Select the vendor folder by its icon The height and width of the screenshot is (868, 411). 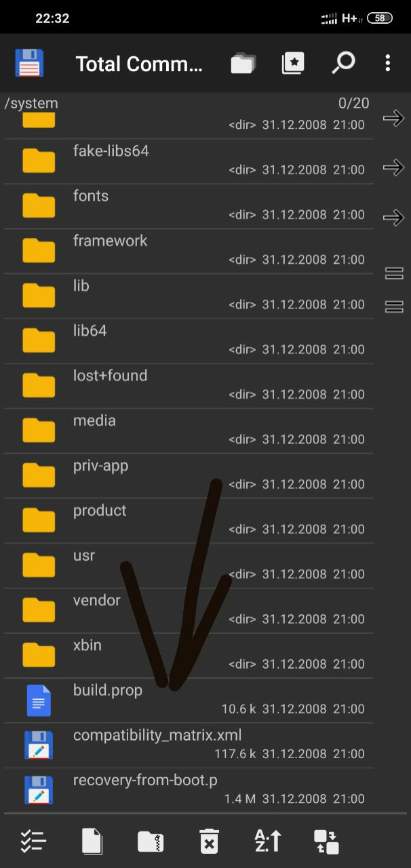(x=39, y=610)
